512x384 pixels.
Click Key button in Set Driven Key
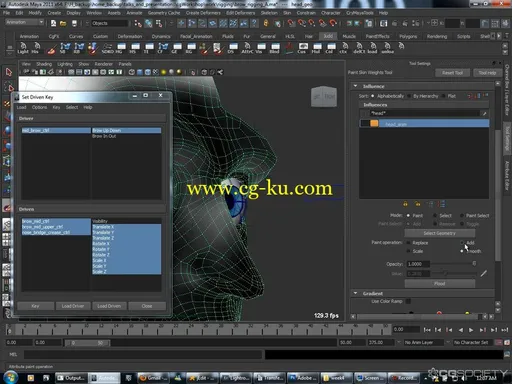tap(35, 306)
